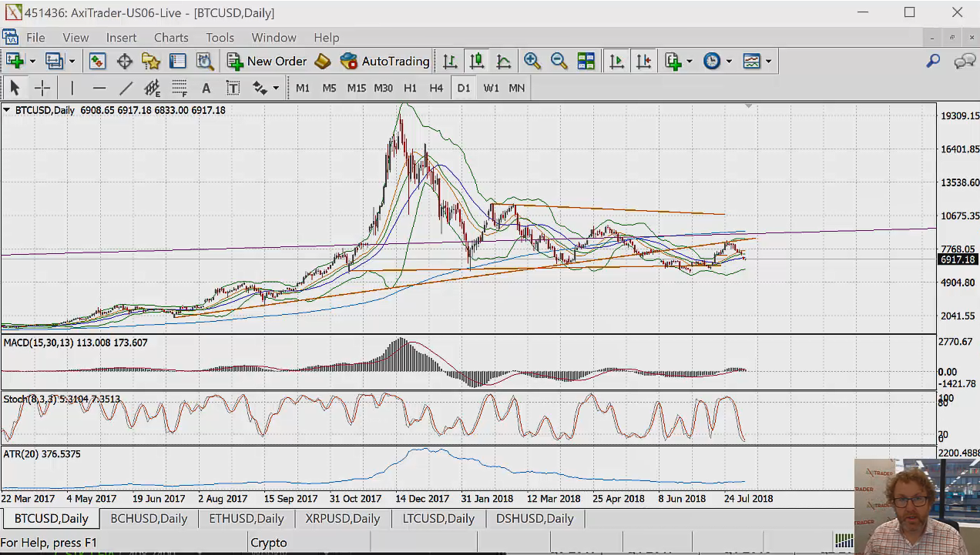Click the New Order button
Image resolution: width=980 pixels, height=555 pixels.
pos(267,62)
